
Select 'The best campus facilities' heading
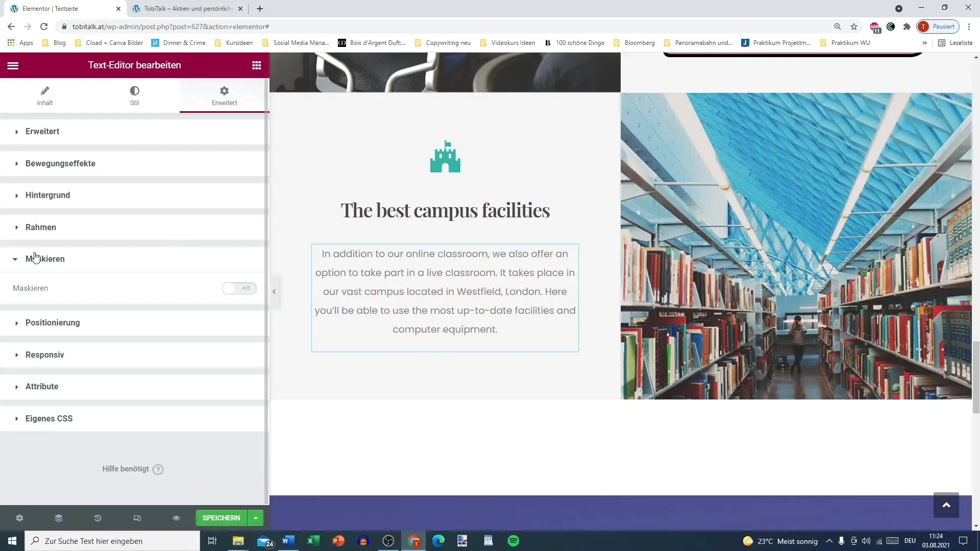pyautogui.click(x=445, y=210)
